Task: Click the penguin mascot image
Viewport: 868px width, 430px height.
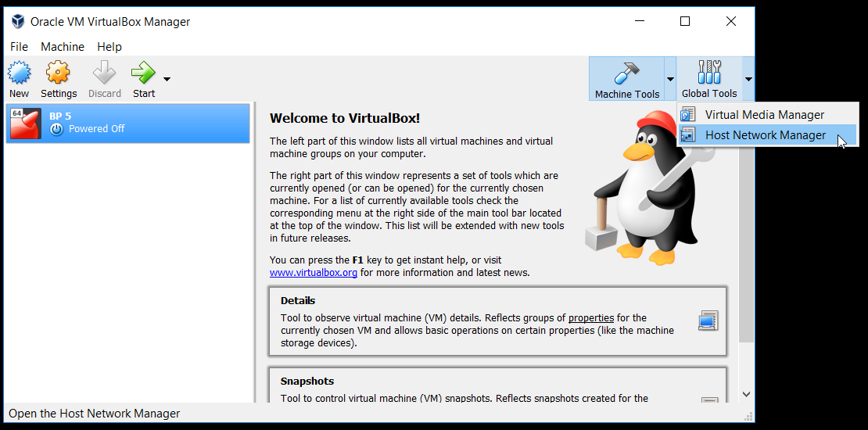Action: (x=649, y=188)
